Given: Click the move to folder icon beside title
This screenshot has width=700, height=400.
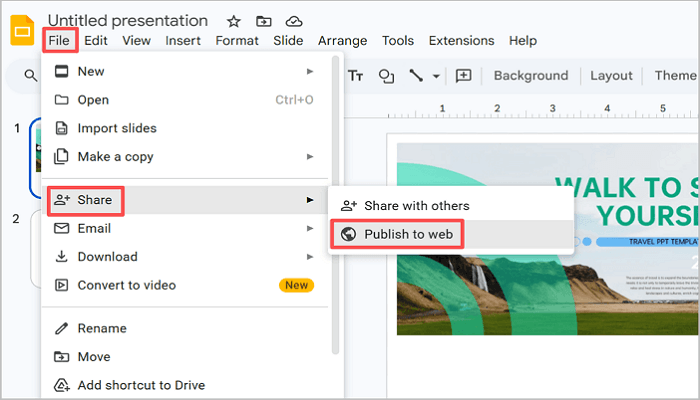Looking at the screenshot, I should pos(263,21).
